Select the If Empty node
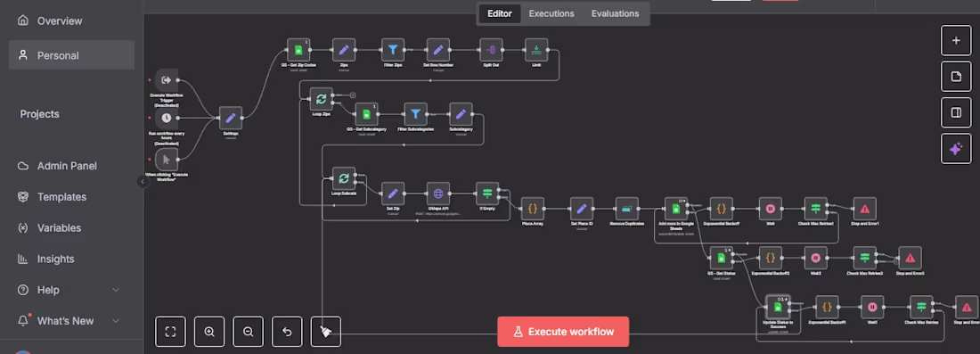 coord(486,193)
